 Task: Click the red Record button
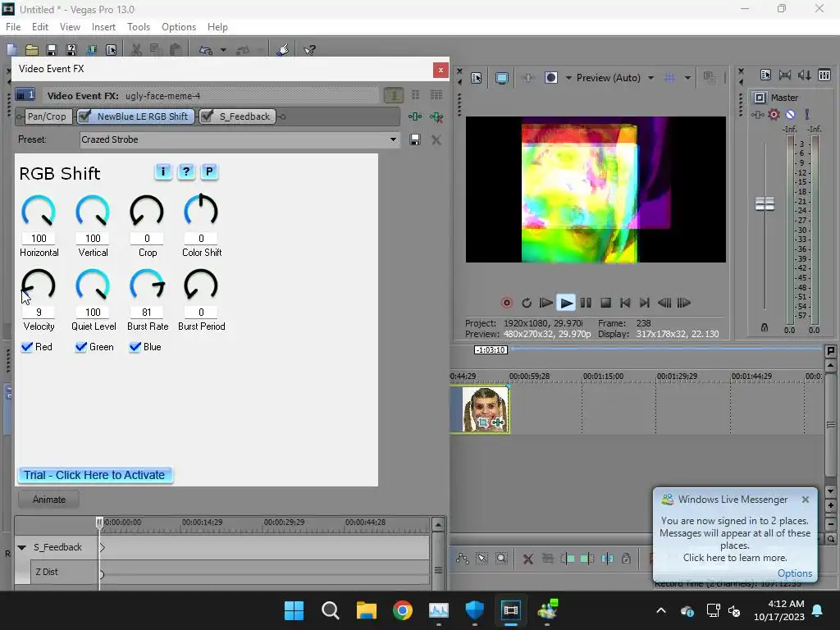click(506, 303)
